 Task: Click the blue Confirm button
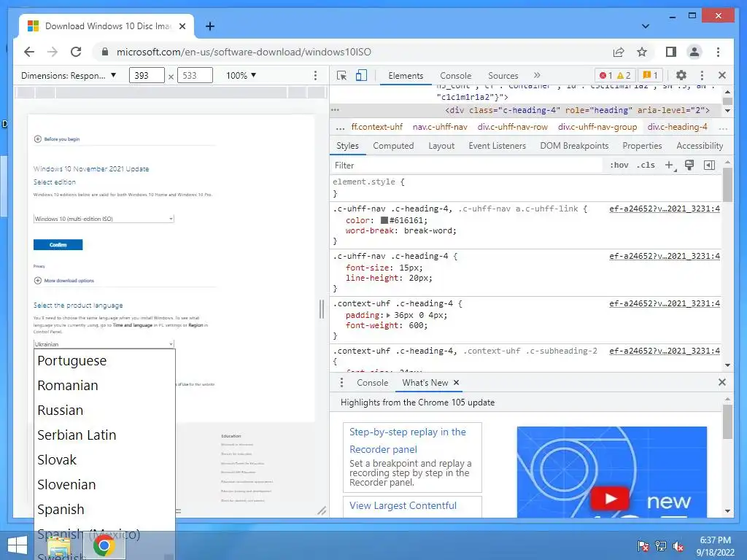58,245
